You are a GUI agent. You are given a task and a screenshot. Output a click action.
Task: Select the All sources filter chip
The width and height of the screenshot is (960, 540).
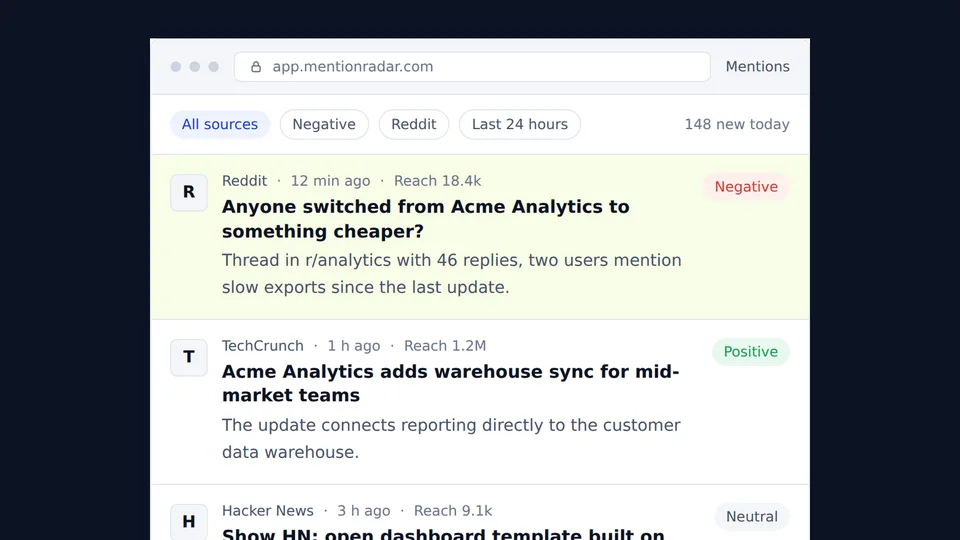tap(220, 124)
